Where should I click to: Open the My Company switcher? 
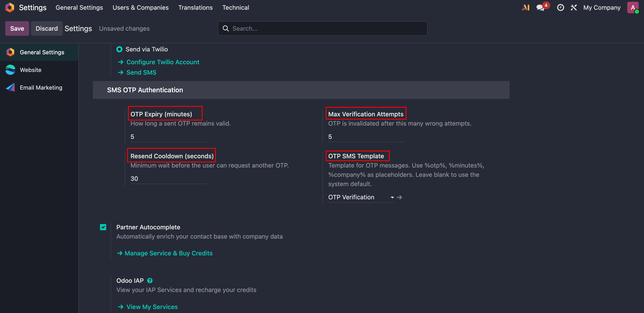pos(602,8)
